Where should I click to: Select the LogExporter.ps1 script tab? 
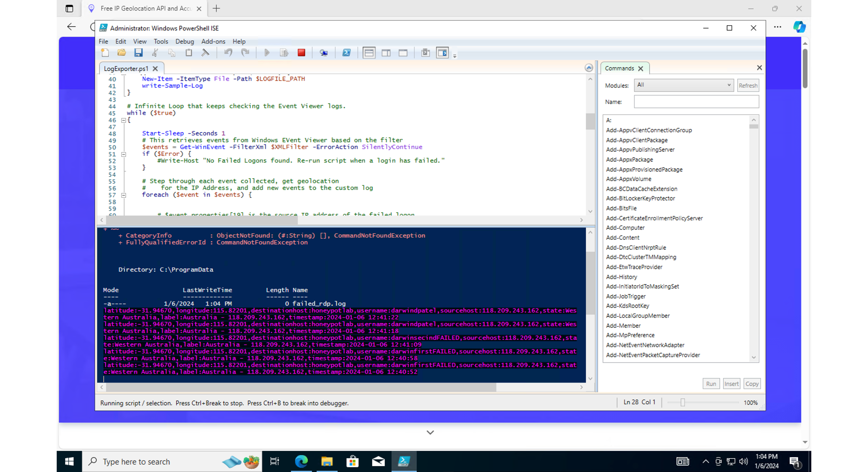126,68
